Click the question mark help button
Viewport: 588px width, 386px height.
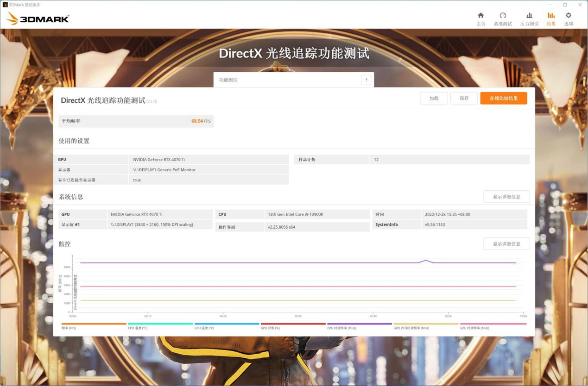tap(366, 80)
